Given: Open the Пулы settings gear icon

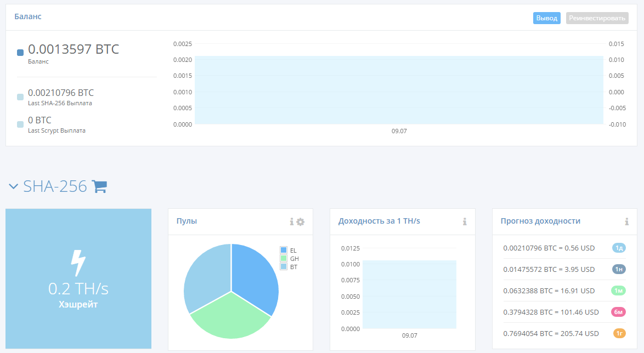Looking at the screenshot, I should coord(301,221).
